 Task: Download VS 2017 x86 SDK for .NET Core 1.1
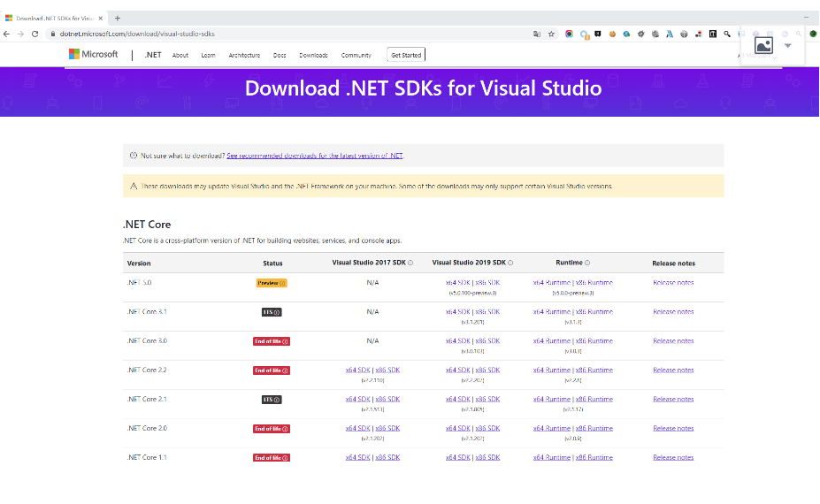coord(387,457)
